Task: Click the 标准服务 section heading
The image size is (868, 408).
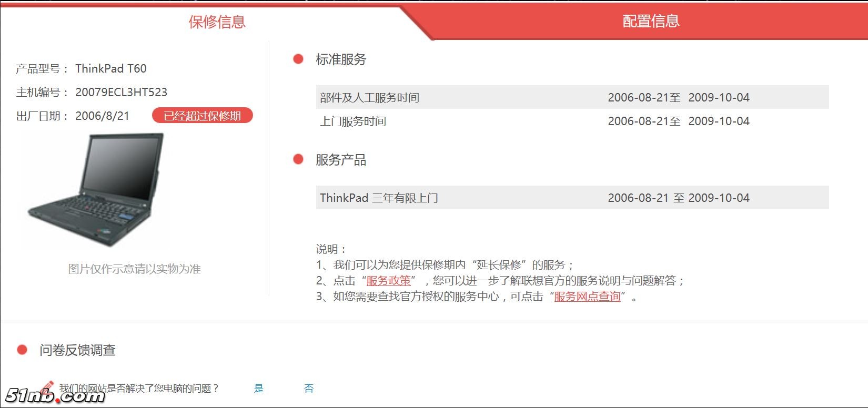Action: point(341,59)
